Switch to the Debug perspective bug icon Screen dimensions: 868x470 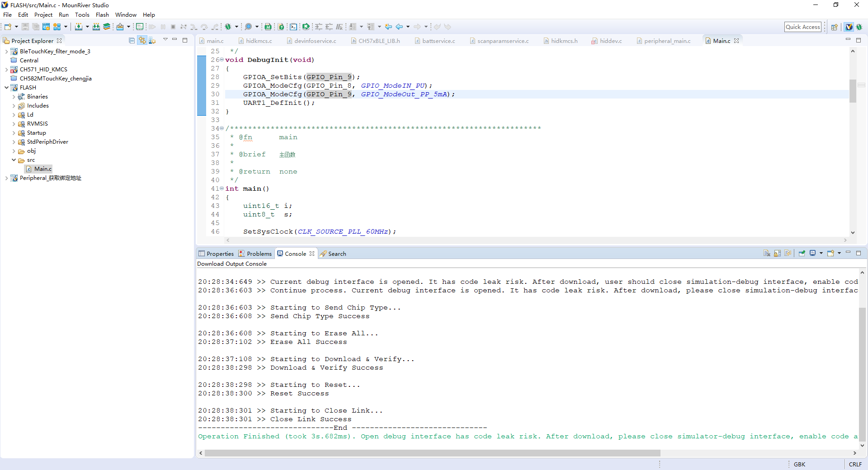[x=859, y=27]
